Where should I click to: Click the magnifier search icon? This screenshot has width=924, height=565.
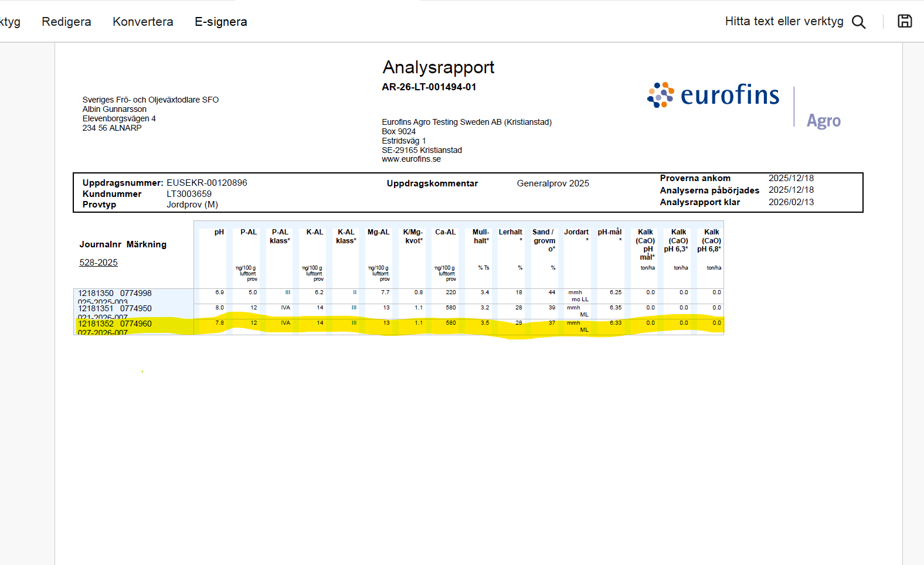858,22
